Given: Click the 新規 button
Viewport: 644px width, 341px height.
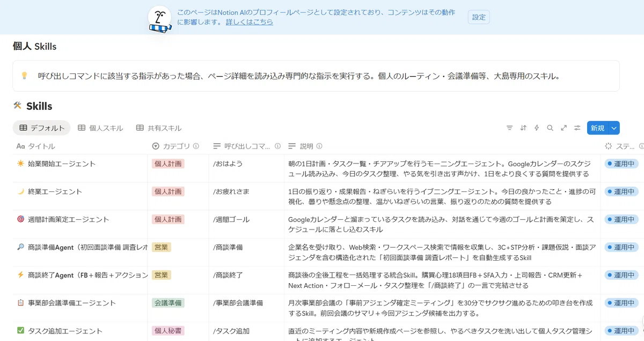Looking at the screenshot, I should click(597, 128).
